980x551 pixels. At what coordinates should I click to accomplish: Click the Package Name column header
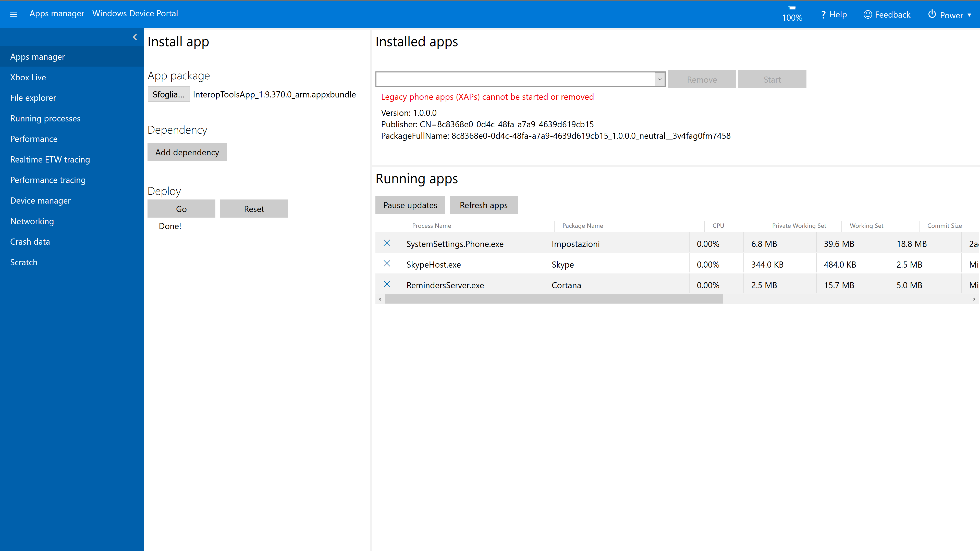(582, 226)
